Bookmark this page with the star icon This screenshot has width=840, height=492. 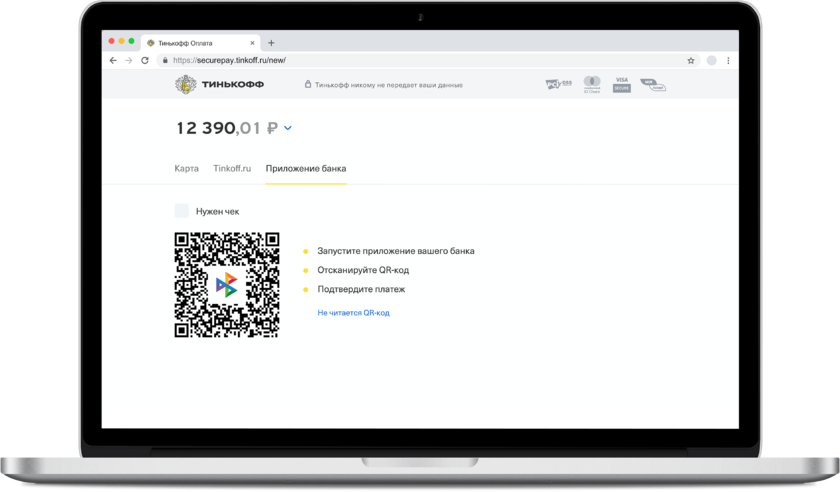[691, 60]
